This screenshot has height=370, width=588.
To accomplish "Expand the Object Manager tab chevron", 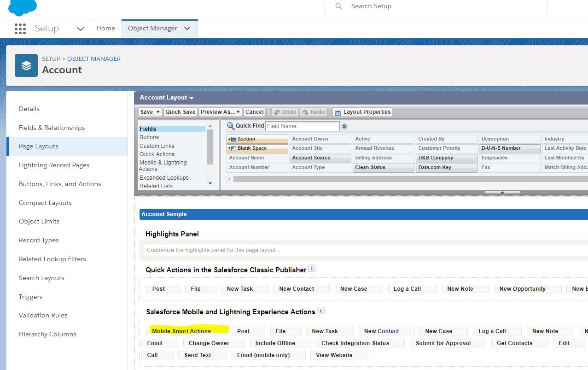I will [187, 29].
